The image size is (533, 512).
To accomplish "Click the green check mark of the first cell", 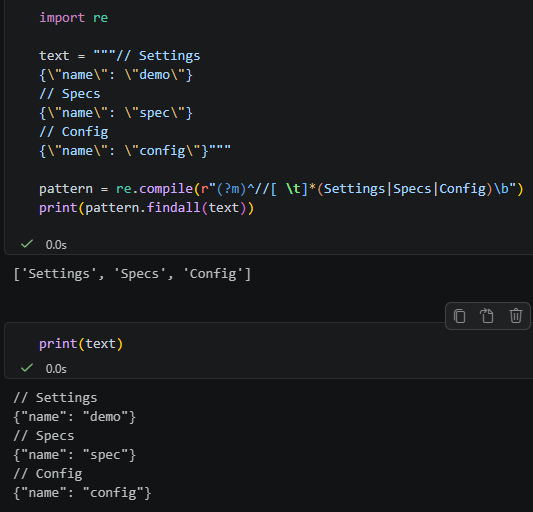I will pos(27,244).
